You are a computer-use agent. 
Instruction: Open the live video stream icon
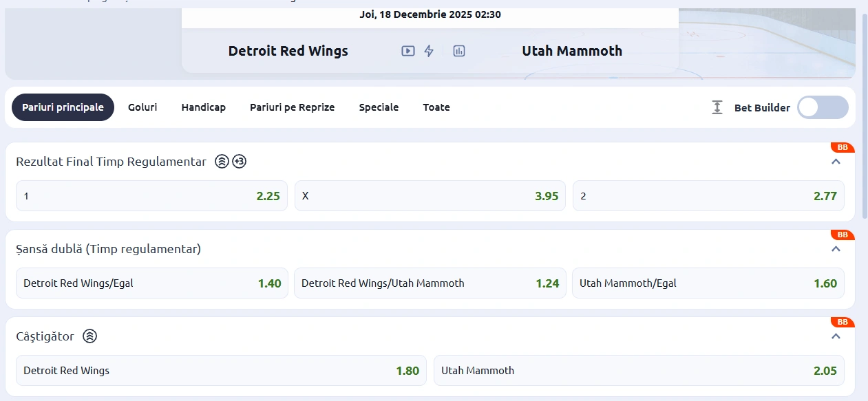(408, 51)
